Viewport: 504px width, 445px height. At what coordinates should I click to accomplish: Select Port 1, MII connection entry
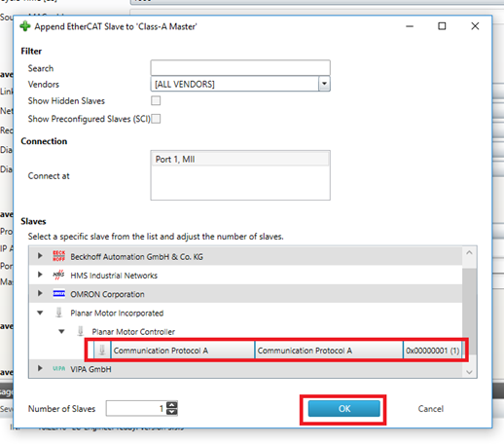240,160
